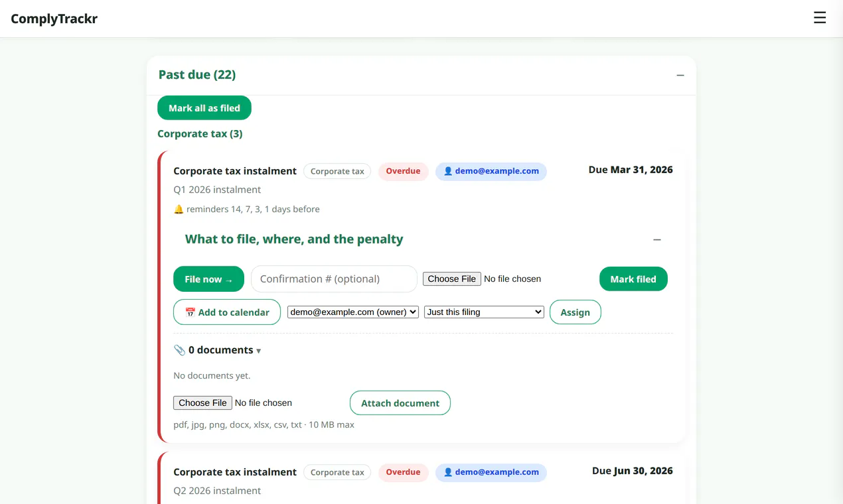Click the No documents yet text

pyautogui.click(x=212, y=375)
